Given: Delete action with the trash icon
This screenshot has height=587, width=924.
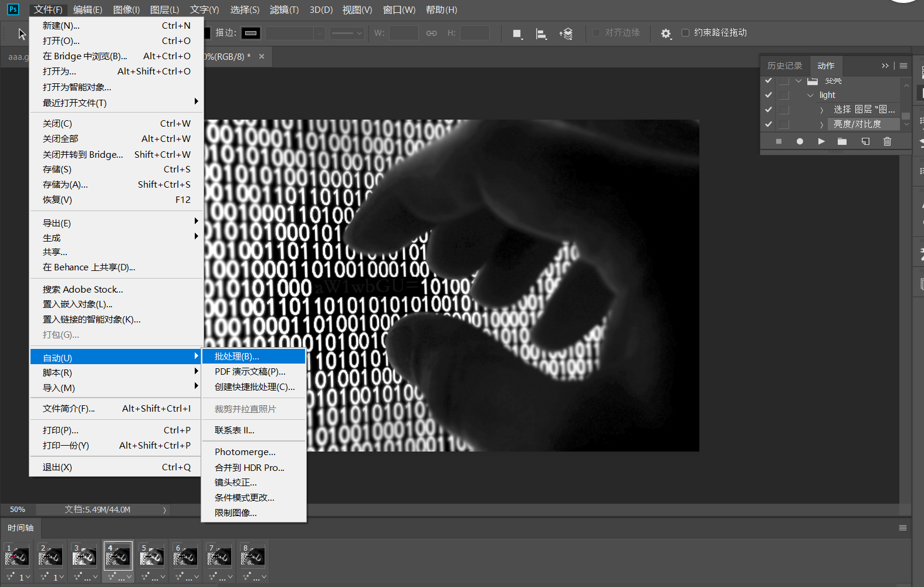Looking at the screenshot, I should point(887,141).
